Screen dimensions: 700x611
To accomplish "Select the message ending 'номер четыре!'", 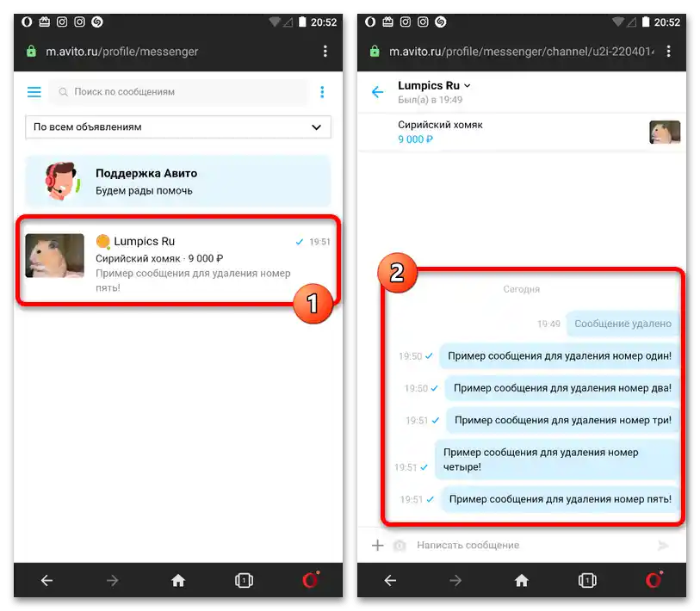I will point(557,460).
